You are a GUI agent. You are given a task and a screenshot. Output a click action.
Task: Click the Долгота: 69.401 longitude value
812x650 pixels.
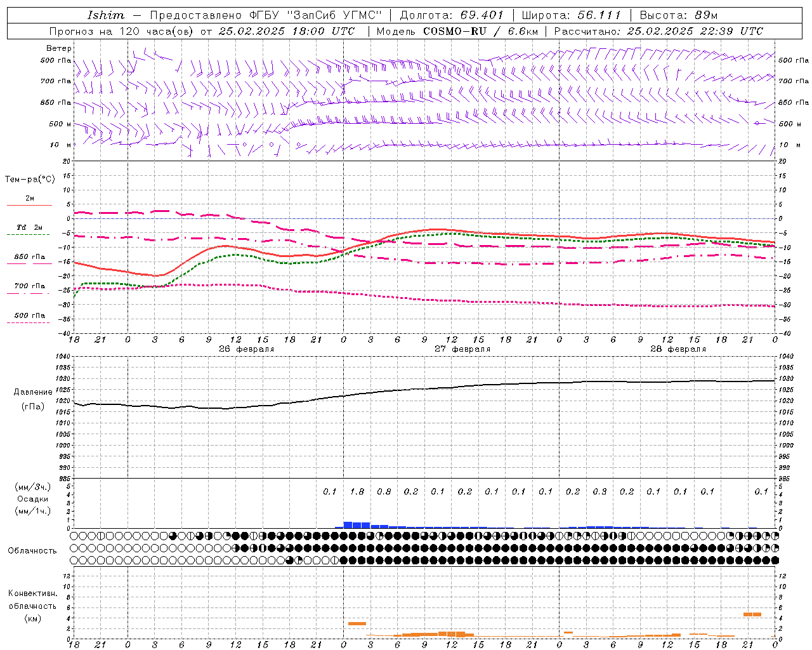pyautogui.click(x=452, y=15)
